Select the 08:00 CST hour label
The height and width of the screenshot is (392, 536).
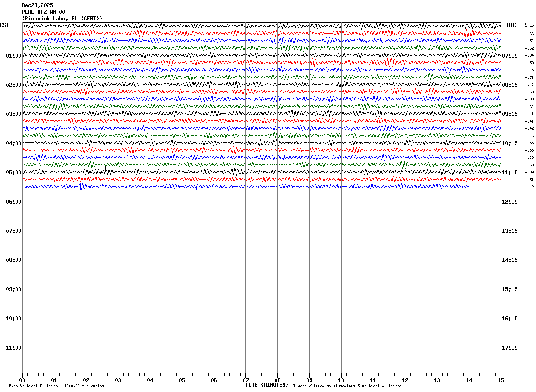coord(14,260)
